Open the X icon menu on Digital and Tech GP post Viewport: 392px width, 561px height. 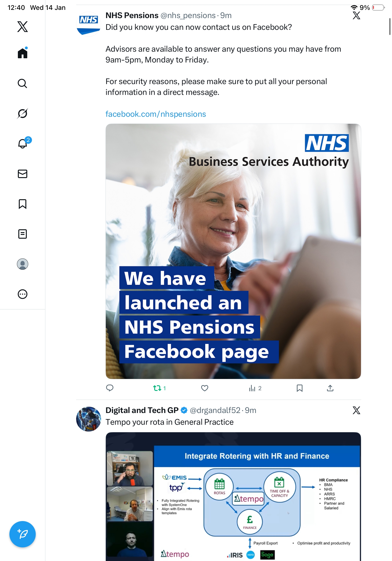tap(356, 410)
